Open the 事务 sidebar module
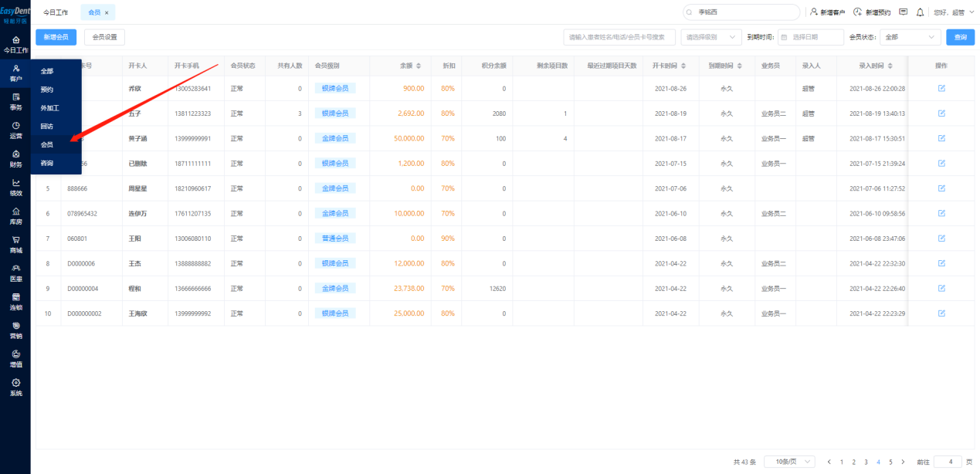This screenshot has height=474, width=980. click(15, 102)
